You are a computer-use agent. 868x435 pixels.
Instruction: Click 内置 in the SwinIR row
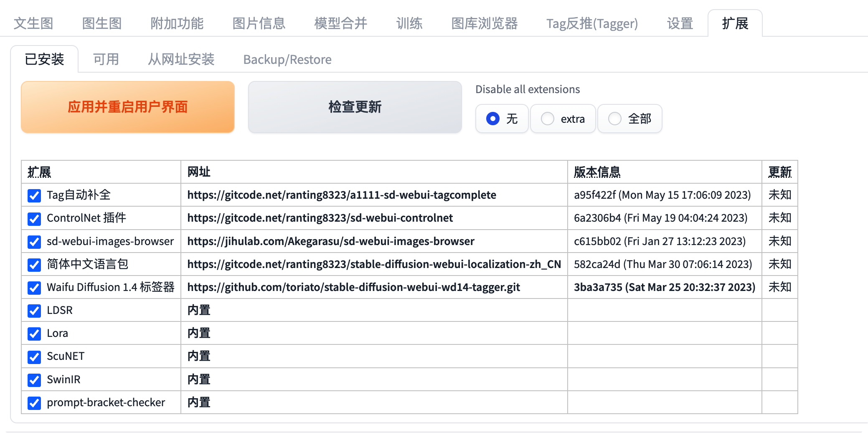[199, 379]
